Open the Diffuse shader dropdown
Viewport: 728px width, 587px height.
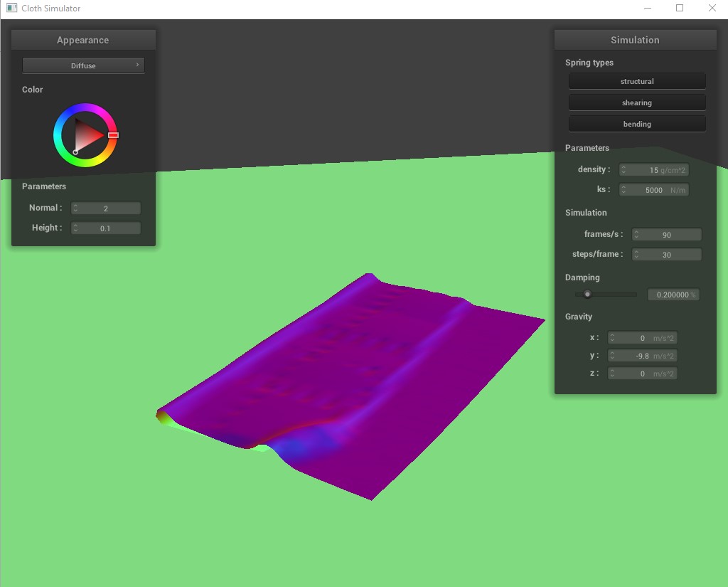click(x=83, y=65)
